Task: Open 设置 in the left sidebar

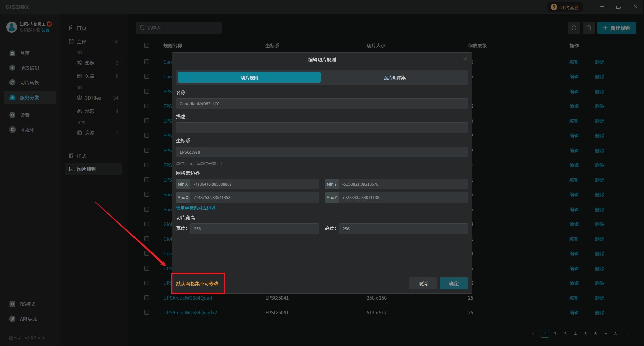Action: coord(24,115)
